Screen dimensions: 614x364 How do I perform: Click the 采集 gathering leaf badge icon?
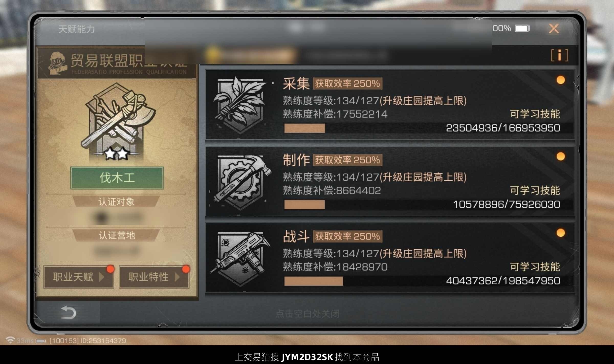click(240, 105)
